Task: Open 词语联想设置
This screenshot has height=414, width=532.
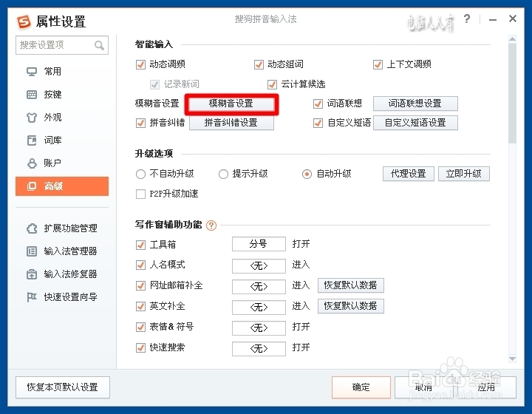Action: 415,103
